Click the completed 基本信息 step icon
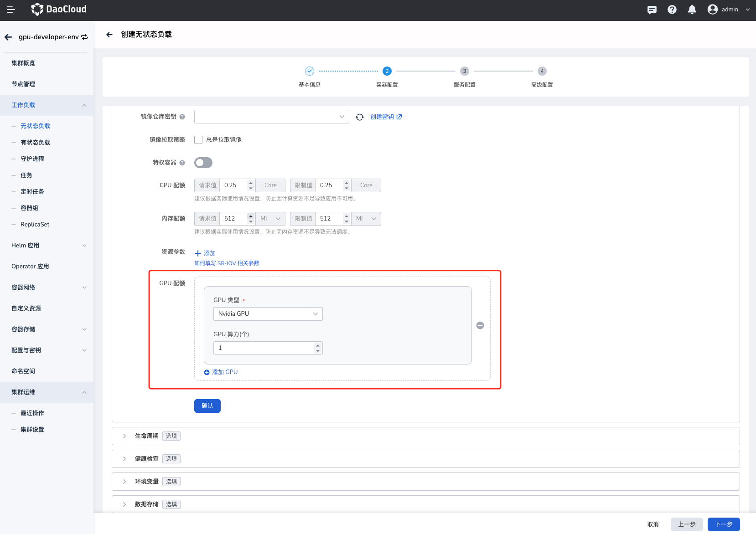756x534 pixels. (x=310, y=71)
